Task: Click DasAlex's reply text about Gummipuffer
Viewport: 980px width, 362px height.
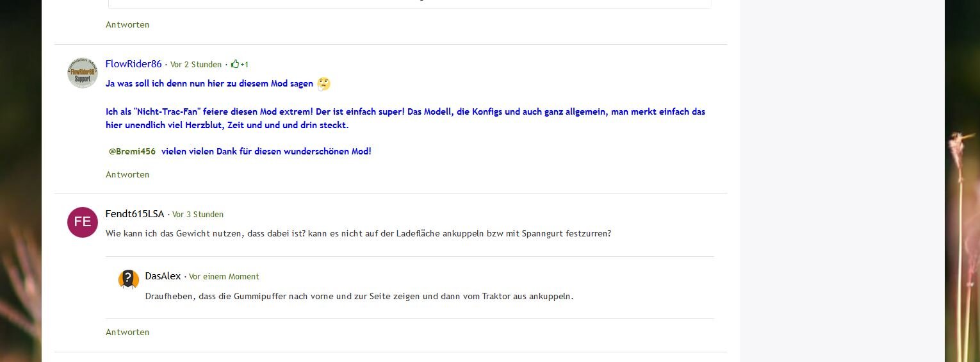Action: pyautogui.click(x=359, y=297)
